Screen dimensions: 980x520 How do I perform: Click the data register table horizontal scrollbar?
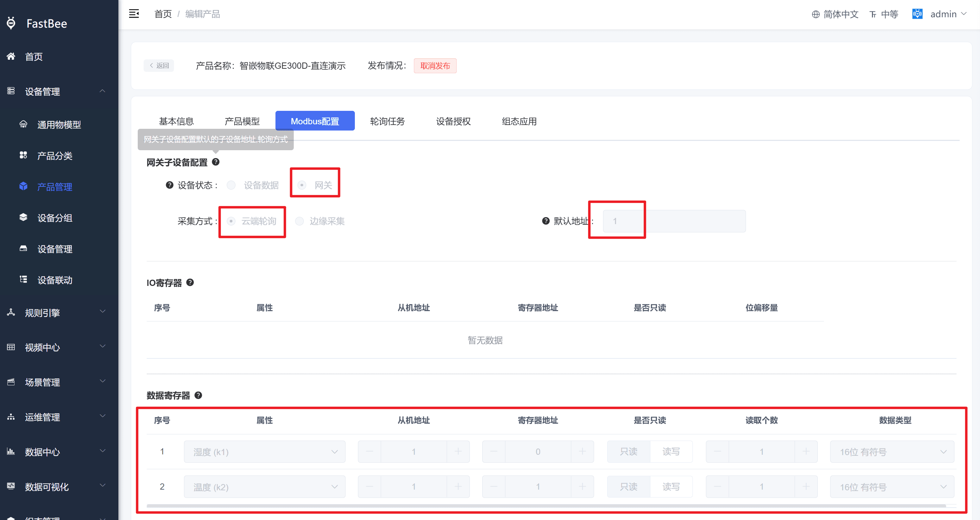(x=546, y=506)
